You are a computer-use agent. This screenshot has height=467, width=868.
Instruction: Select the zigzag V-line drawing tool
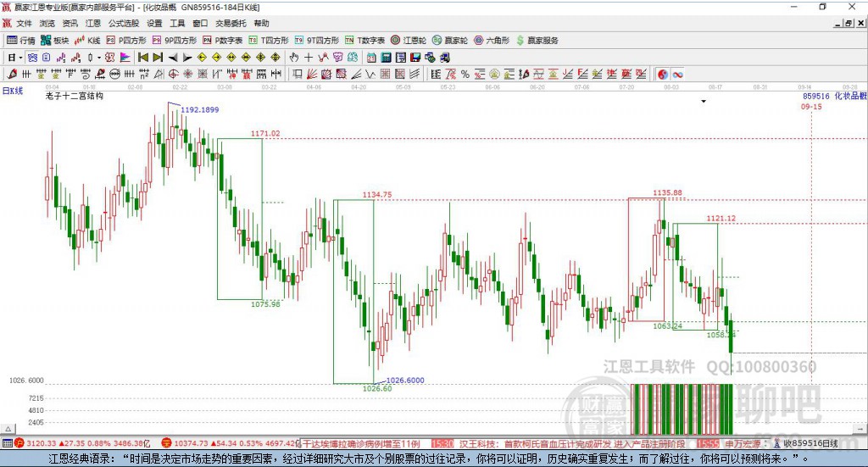(x=370, y=74)
